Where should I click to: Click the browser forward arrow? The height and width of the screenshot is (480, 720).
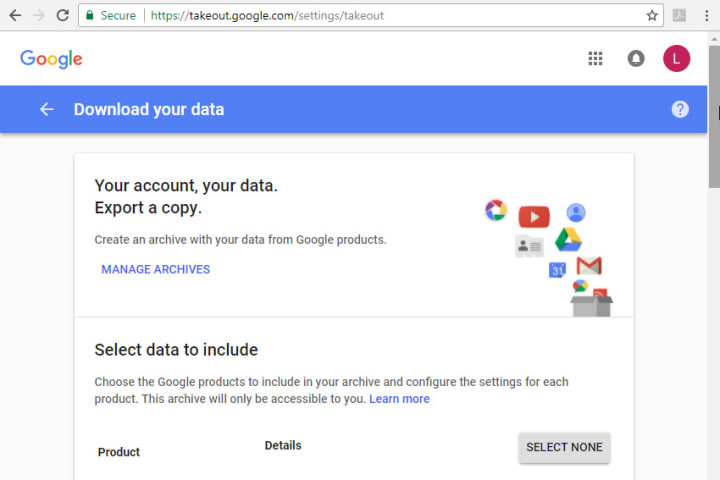pyautogui.click(x=39, y=15)
